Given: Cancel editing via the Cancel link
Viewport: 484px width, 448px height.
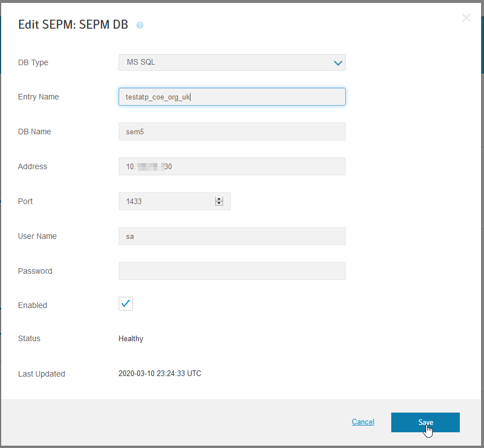Looking at the screenshot, I should (x=363, y=422).
